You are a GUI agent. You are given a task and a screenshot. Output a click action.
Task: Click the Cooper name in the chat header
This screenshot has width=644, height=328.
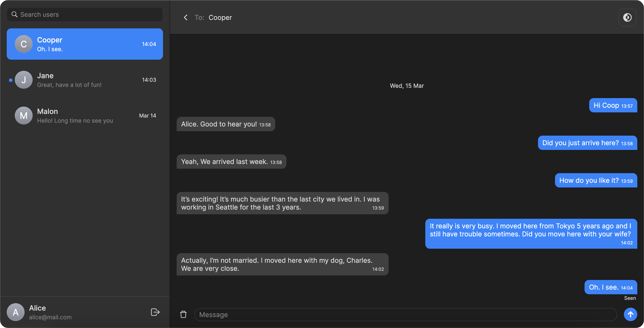[x=220, y=17]
